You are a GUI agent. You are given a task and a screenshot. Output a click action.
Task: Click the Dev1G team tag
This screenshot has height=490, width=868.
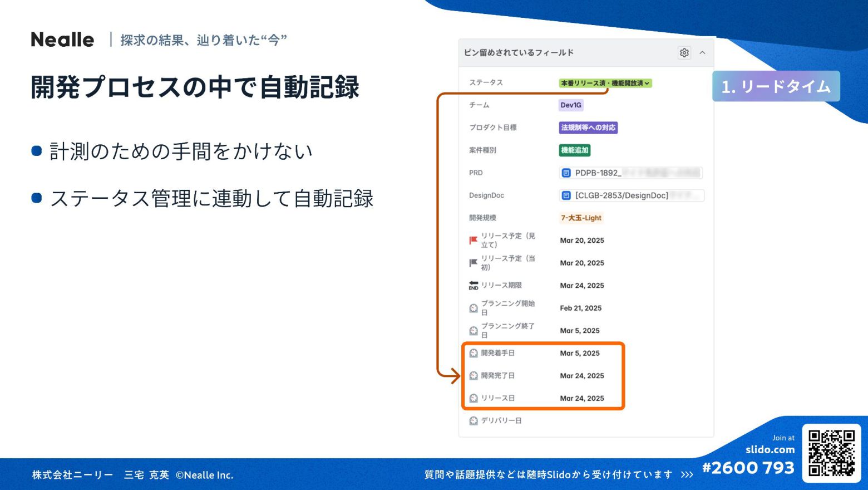click(x=571, y=105)
